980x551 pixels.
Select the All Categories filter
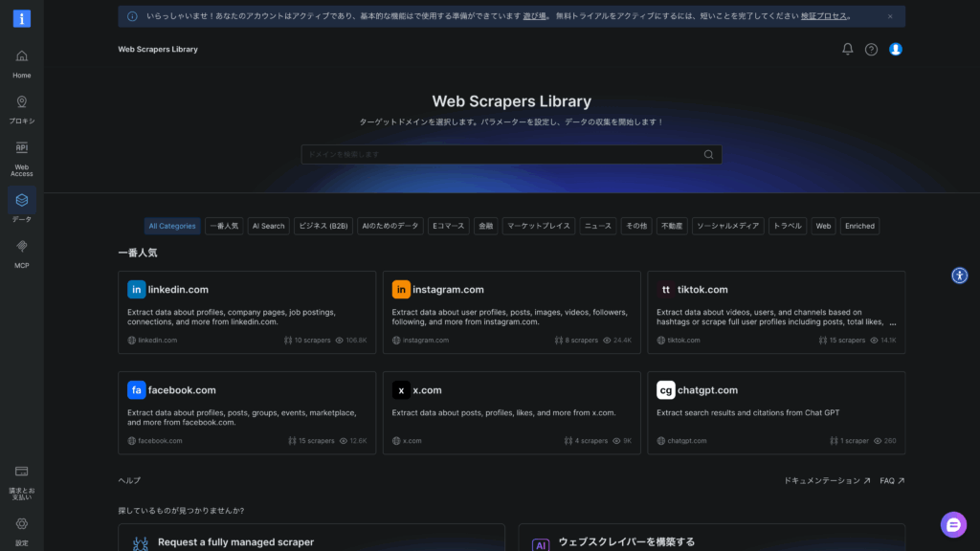(172, 226)
